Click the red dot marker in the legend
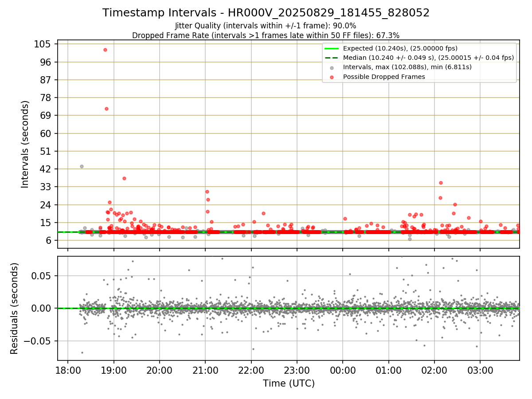The height and width of the screenshot is (399, 532). pos(332,77)
